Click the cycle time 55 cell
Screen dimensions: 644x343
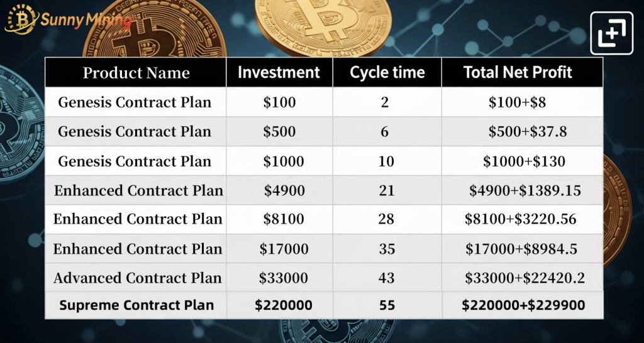[387, 305]
